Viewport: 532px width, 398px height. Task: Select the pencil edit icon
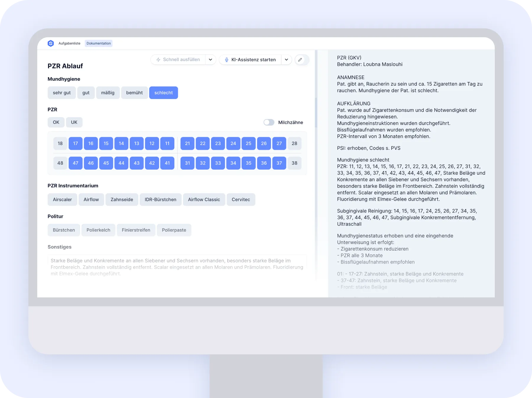(x=301, y=60)
